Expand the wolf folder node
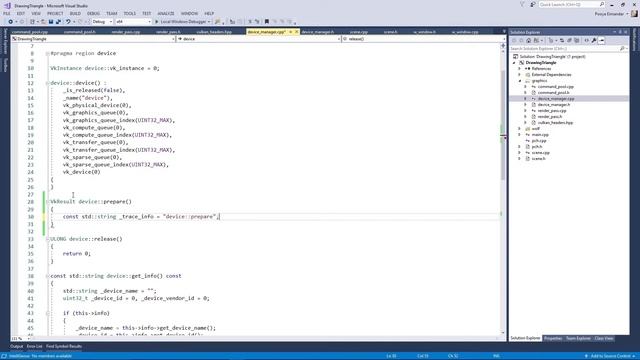Screen dimensions: 640x360 [520, 129]
